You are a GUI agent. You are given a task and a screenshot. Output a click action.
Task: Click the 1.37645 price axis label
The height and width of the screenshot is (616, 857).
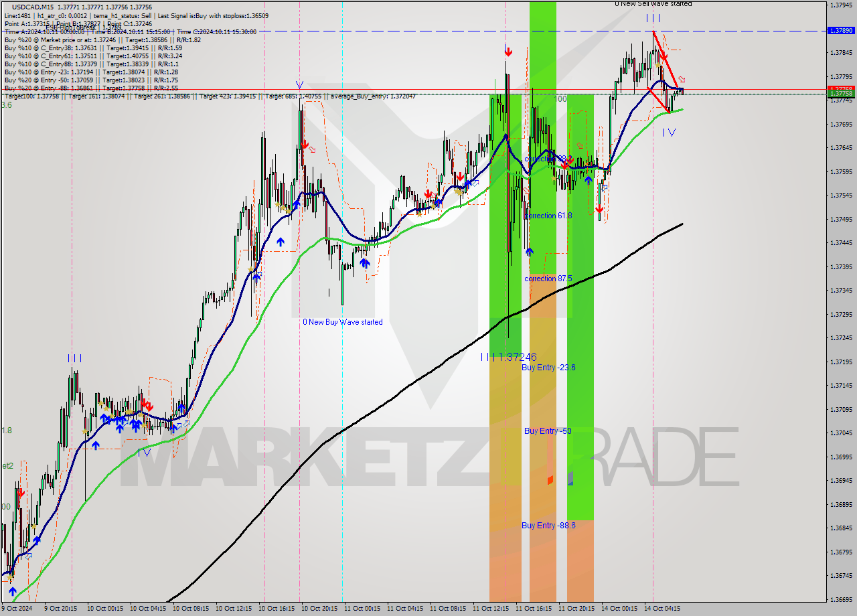click(x=841, y=147)
